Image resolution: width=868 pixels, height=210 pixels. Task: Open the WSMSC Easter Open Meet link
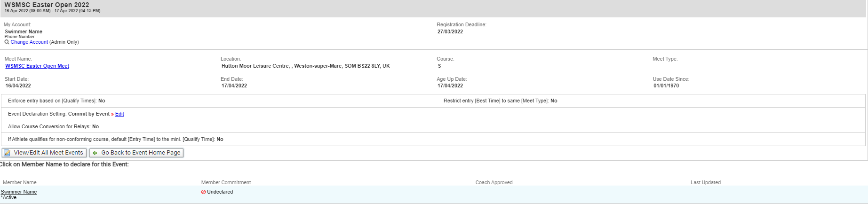click(37, 66)
